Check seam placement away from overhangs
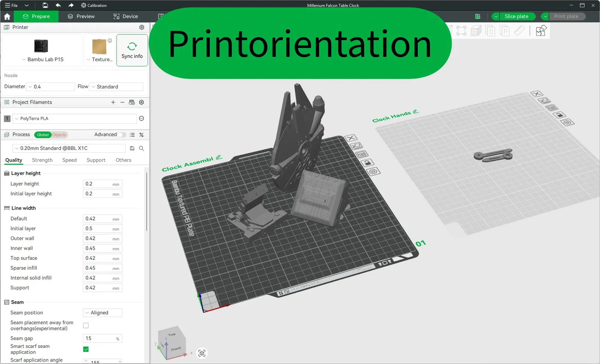This screenshot has width=600, height=364. click(x=86, y=325)
